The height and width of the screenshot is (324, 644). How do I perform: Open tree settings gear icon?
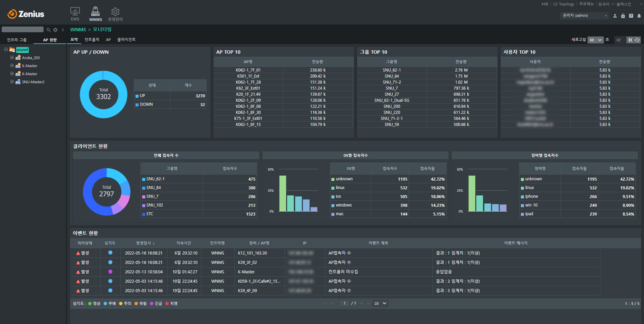[x=55, y=30]
